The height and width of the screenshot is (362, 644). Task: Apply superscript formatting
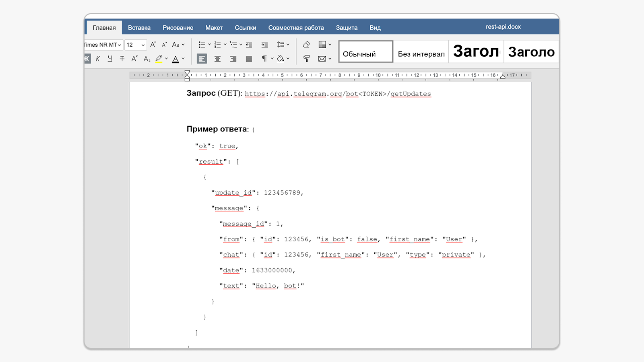[x=134, y=59]
